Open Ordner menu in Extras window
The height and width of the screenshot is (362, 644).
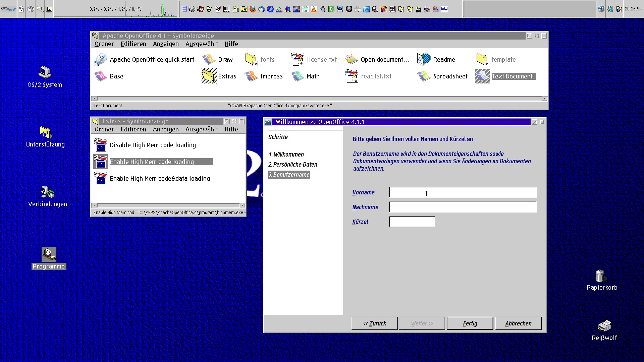tap(104, 129)
